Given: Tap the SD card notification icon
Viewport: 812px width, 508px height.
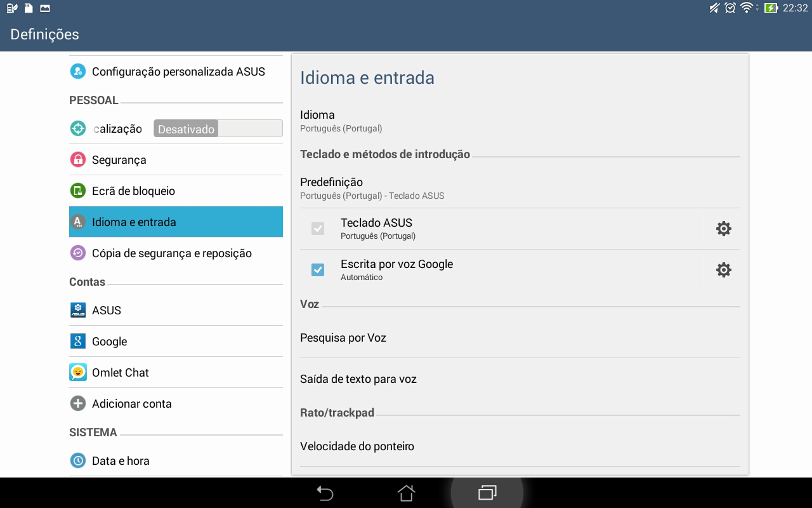Looking at the screenshot, I should (x=29, y=8).
